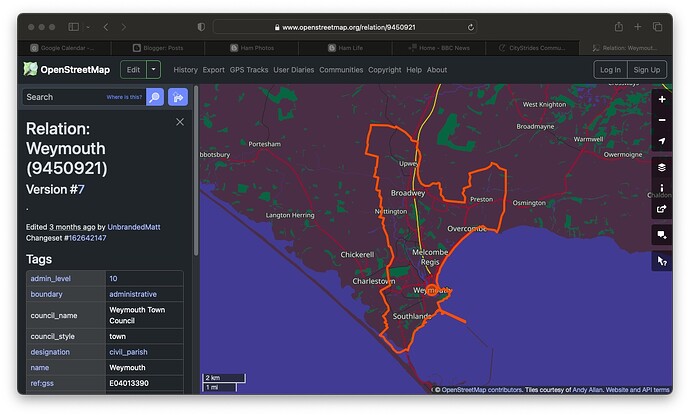Add a note to the map
This screenshot has height=415, width=690.
click(661, 235)
